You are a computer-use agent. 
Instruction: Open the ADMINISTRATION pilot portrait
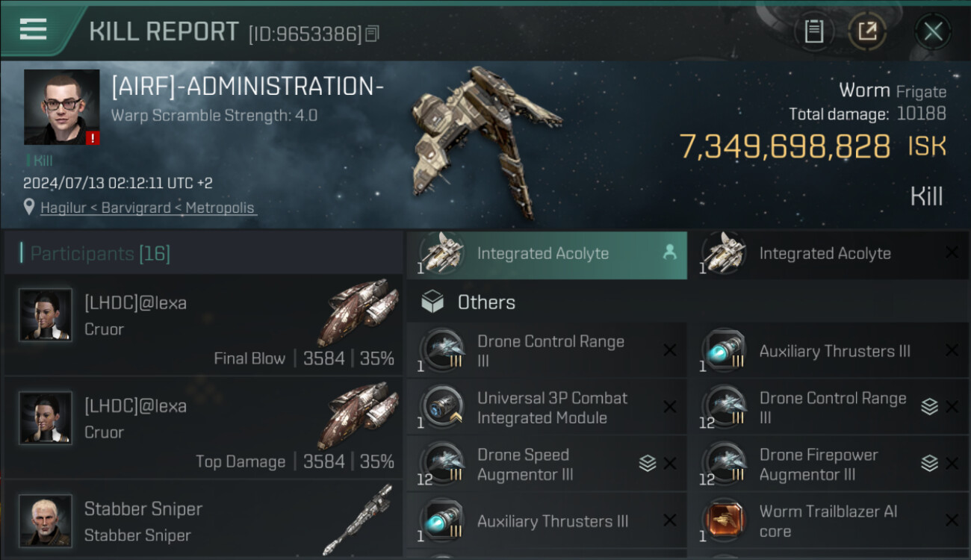(61, 107)
